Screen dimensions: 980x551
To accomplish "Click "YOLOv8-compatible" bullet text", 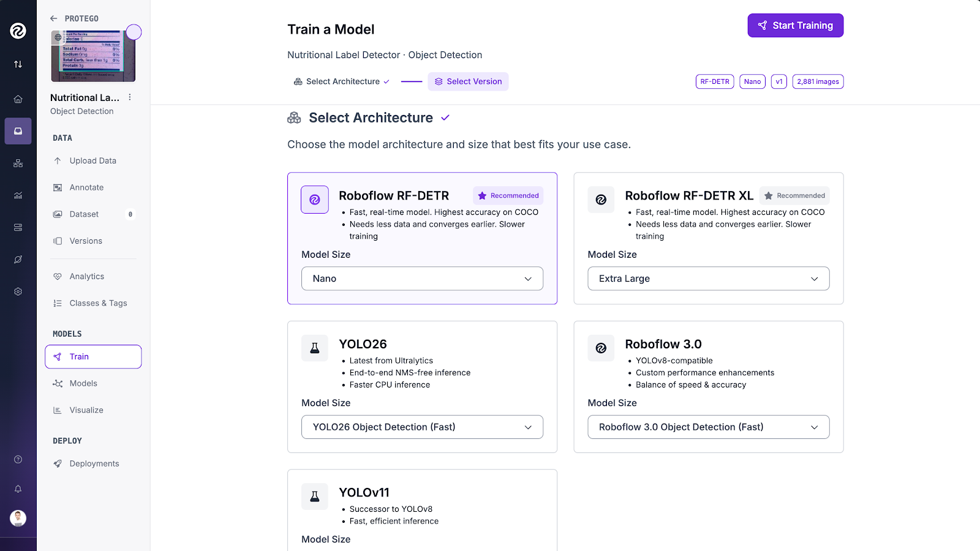I will (674, 361).
